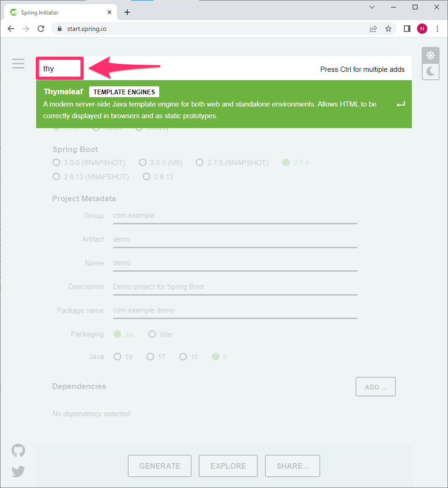448x488 pixels.
Task: Click the SHARE... button
Action: (293, 466)
